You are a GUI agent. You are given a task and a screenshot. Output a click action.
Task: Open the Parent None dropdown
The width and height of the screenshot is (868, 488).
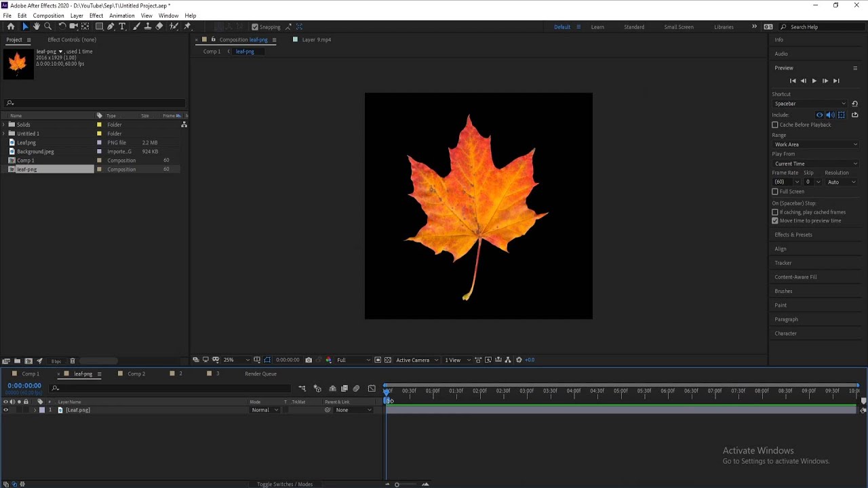[354, 410]
